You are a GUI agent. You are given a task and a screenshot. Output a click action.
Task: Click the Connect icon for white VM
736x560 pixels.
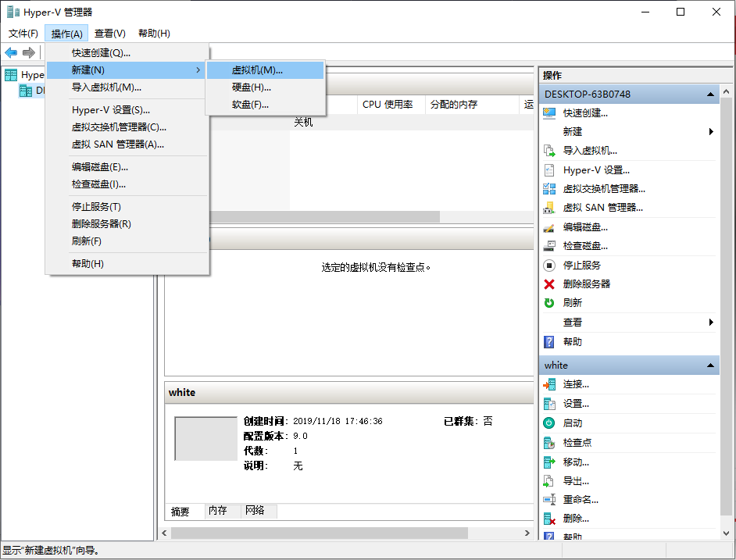pos(549,384)
